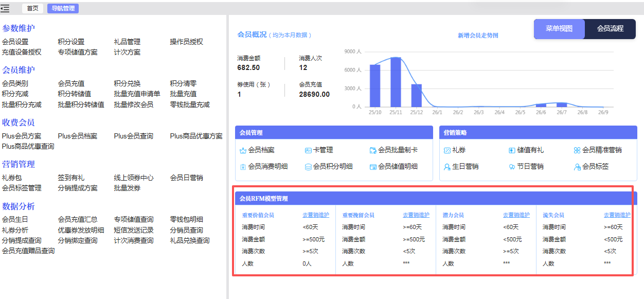
Task: Click the 会员储值明细 icon
Action: click(x=373, y=167)
